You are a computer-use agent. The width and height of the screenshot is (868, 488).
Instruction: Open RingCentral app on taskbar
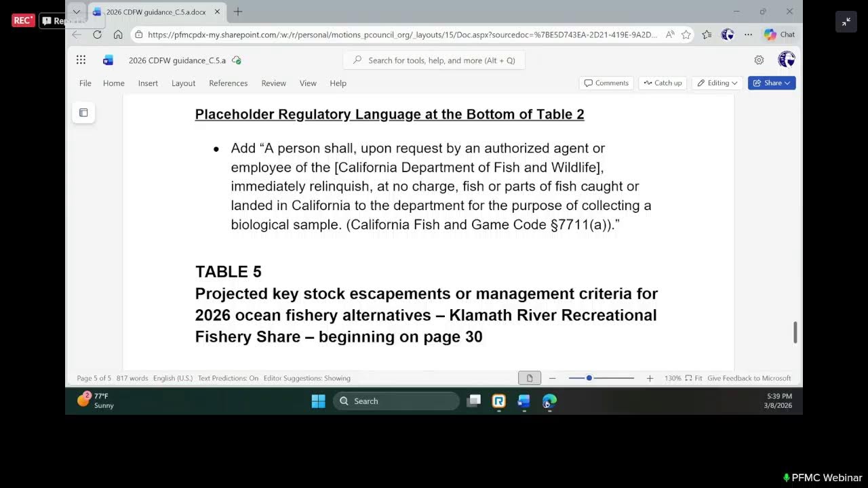pyautogui.click(x=498, y=401)
